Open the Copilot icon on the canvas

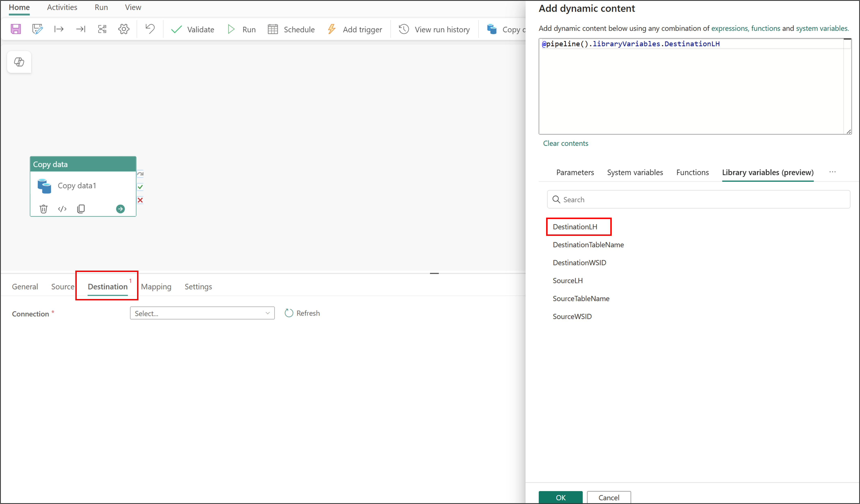pos(19,62)
